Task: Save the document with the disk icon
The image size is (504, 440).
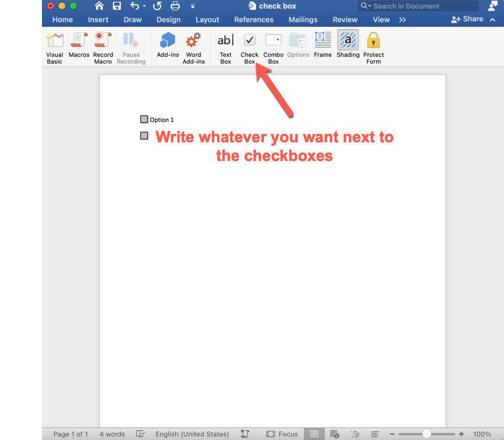Action: pyautogui.click(x=117, y=6)
